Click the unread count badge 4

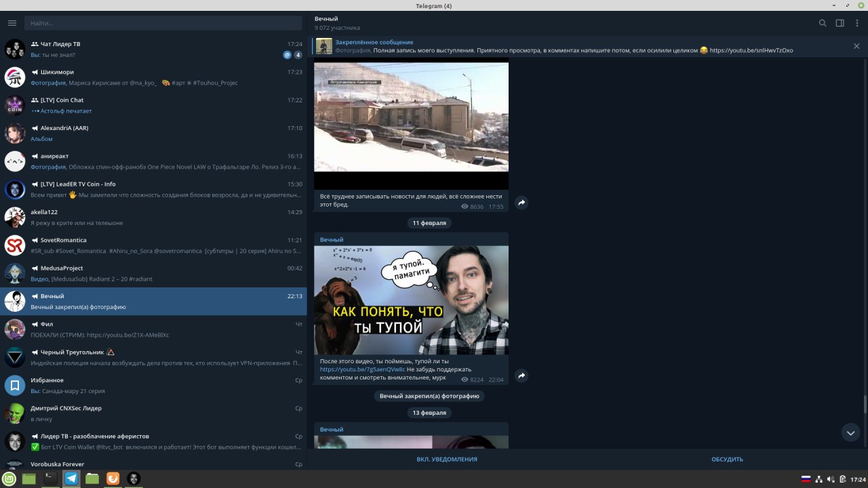pyautogui.click(x=298, y=55)
